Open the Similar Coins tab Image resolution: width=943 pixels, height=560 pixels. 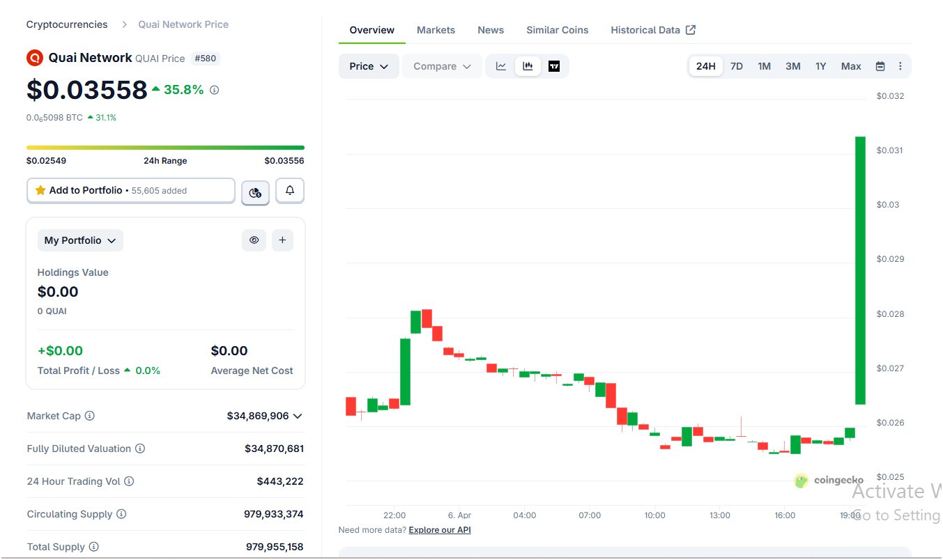(557, 30)
